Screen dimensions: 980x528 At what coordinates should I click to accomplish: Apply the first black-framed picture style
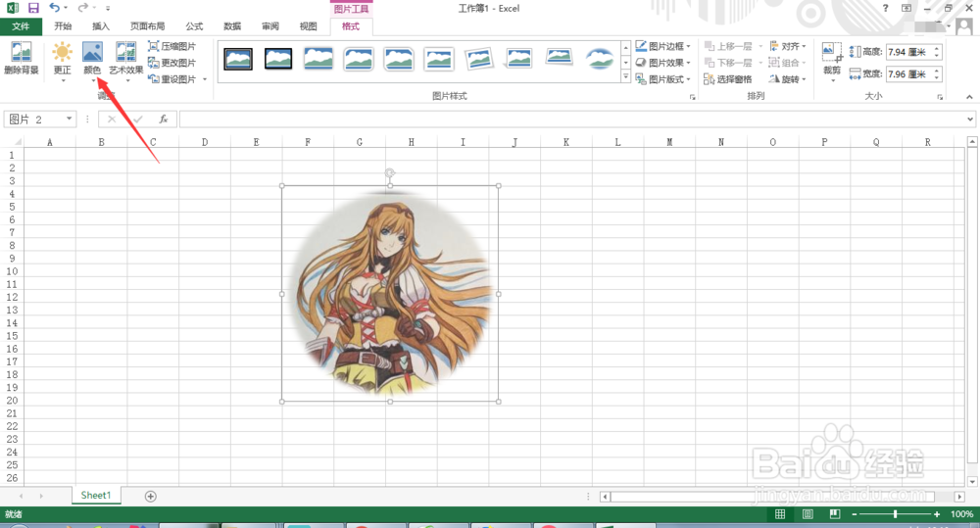(238, 59)
